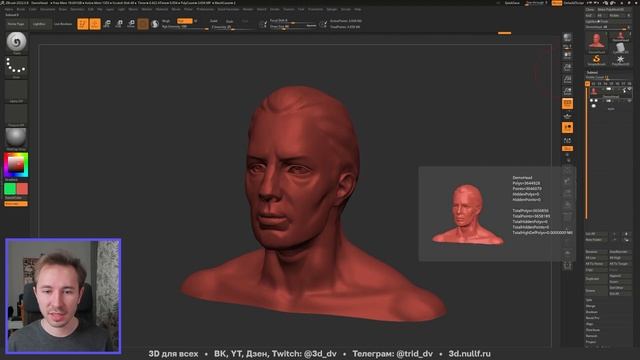Screen dimensions: 640x360
Task: Expand the Merge section
Action: click(590, 306)
